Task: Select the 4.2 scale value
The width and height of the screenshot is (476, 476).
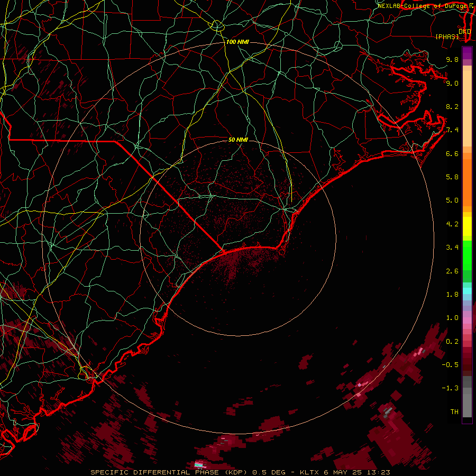Action: coord(452,224)
